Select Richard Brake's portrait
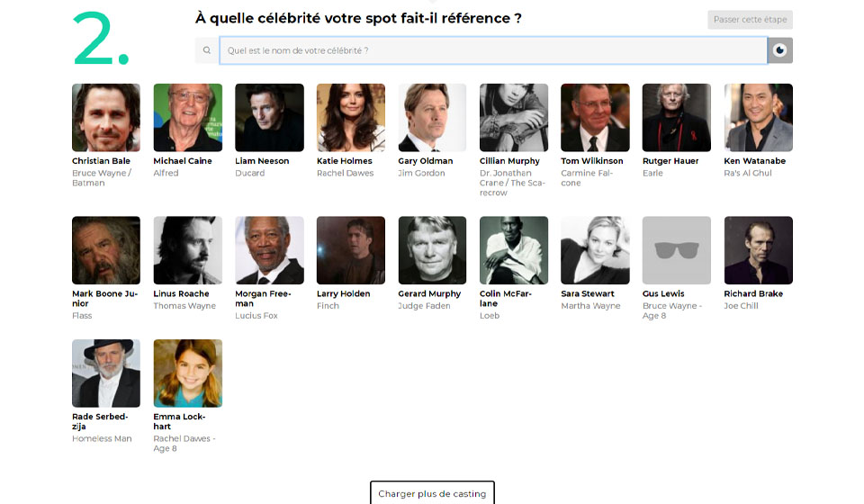The image size is (864, 504). coord(758,250)
